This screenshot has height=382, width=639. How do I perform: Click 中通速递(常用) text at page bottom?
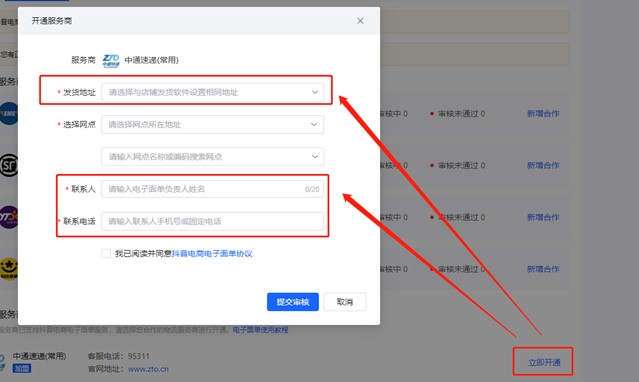[40, 356]
